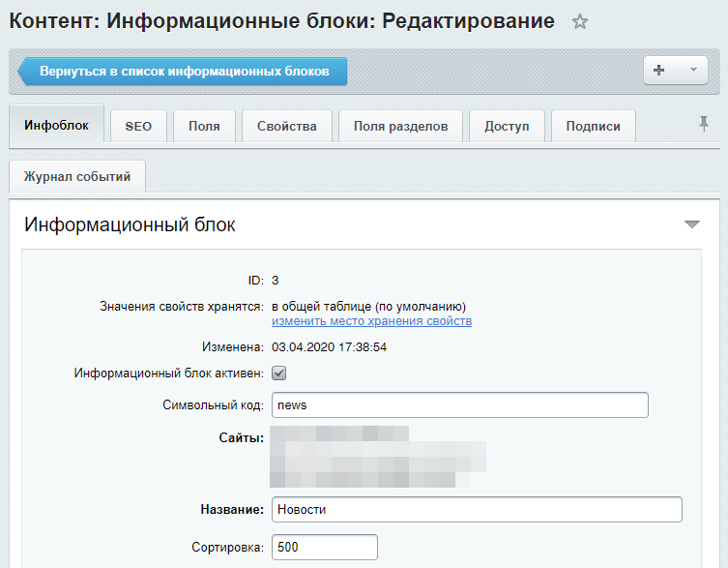Click the Символьный код input field

coord(459,405)
